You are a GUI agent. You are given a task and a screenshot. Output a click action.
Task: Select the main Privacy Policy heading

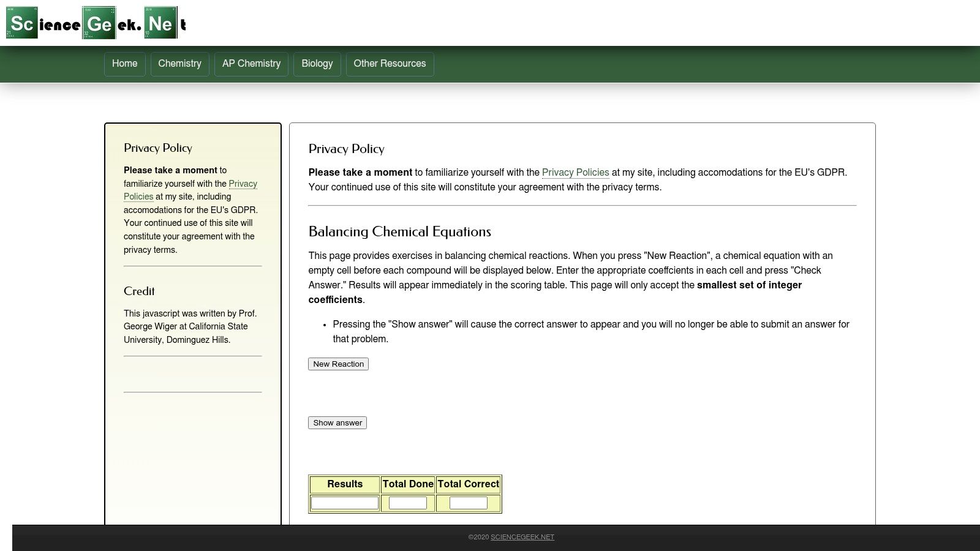coord(347,149)
